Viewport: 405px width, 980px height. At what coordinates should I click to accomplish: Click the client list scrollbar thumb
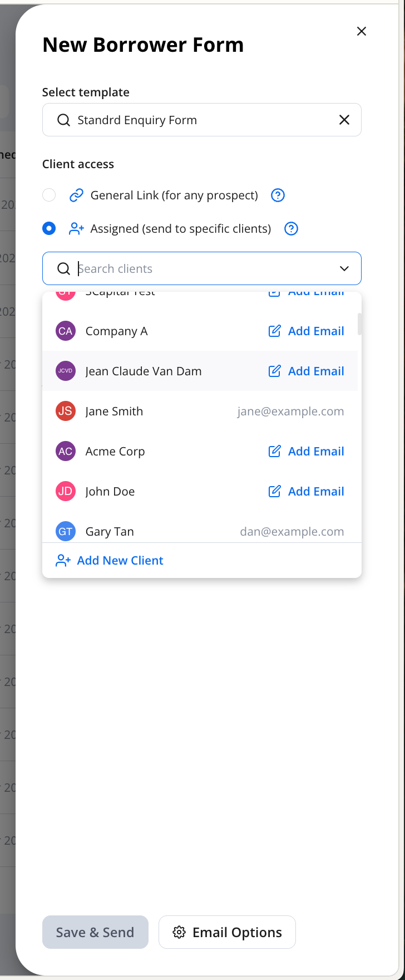point(359,324)
